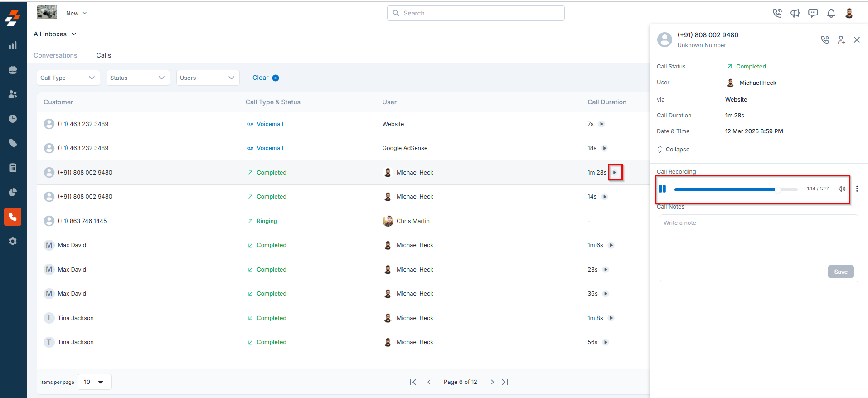The width and height of the screenshot is (868, 398).
Task: Open the Google AdSense voicemail row
Action: coord(344,148)
